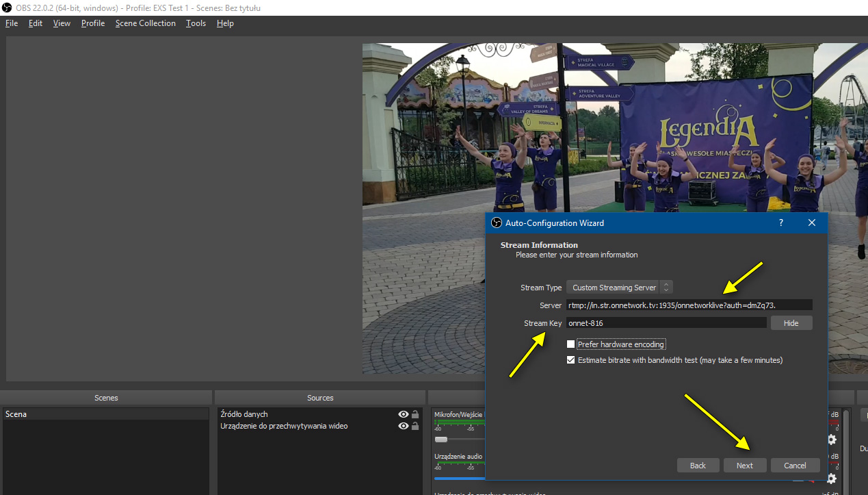Click the Mikrofon/Wejście label in the mixer

(x=459, y=414)
